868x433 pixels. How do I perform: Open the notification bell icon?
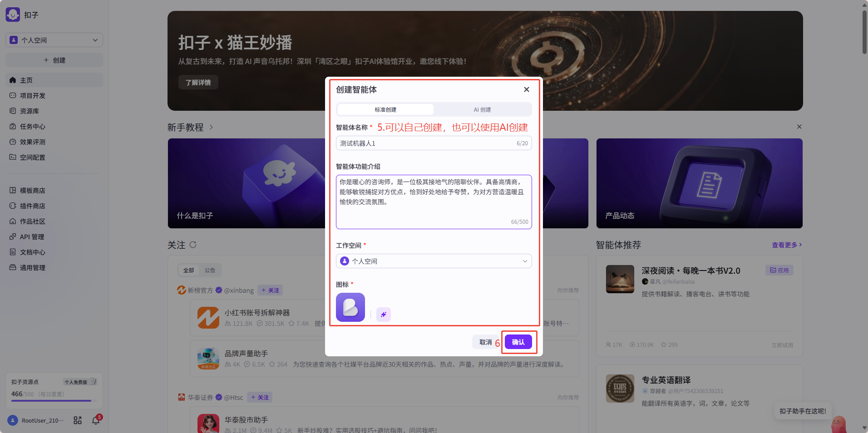(96, 420)
